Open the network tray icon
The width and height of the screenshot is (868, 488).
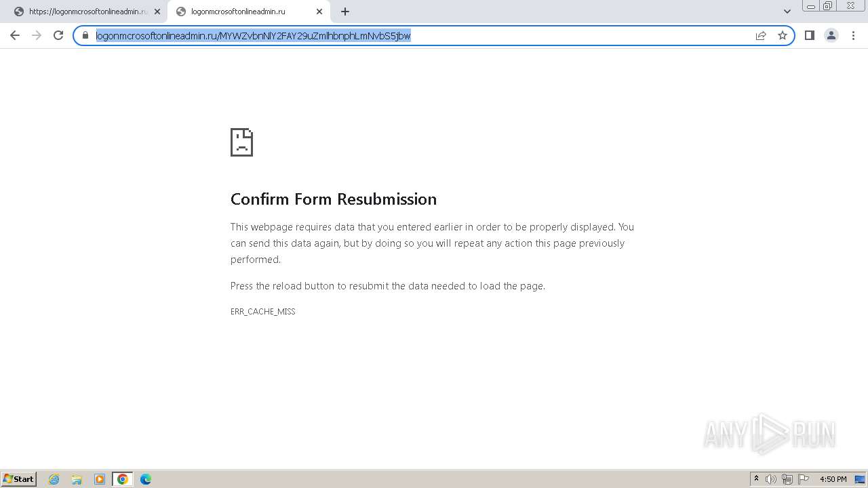[787, 479]
